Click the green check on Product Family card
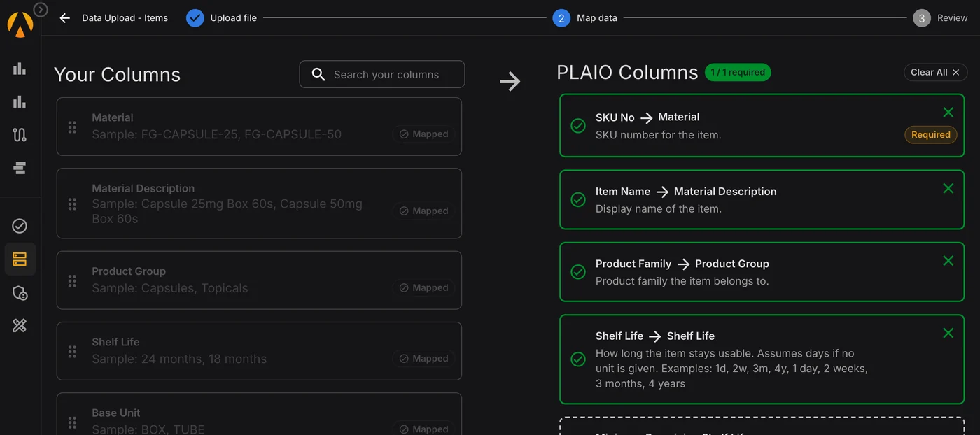980x435 pixels. [578, 272]
